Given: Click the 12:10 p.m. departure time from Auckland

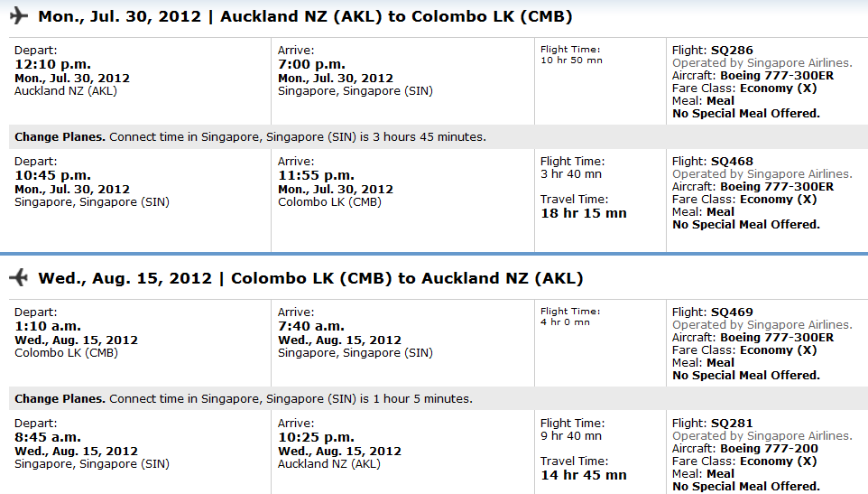Looking at the screenshot, I should pyautogui.click(x=48, y=64).
